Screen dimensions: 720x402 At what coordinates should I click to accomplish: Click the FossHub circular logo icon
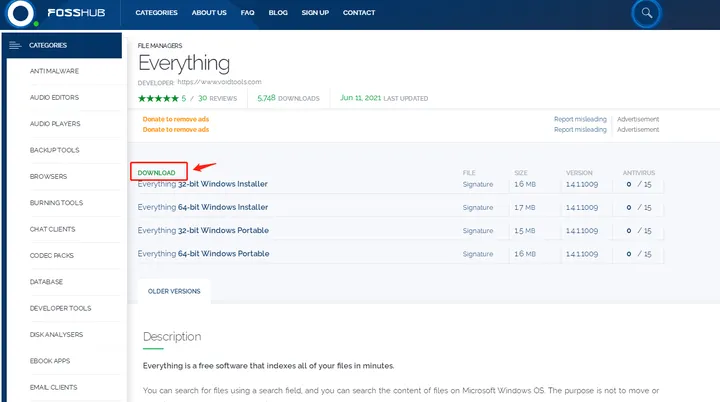click(20, 13)
